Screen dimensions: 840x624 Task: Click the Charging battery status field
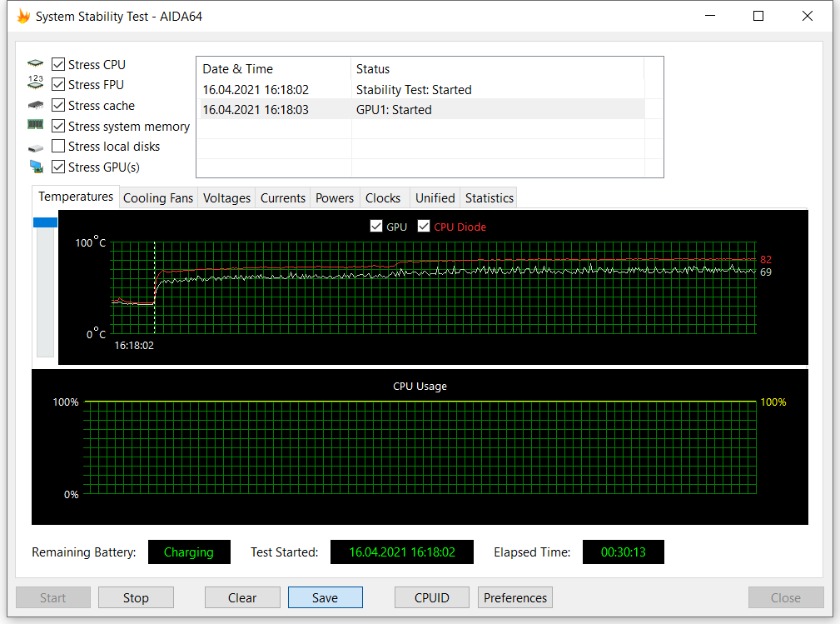click(189, 552)
